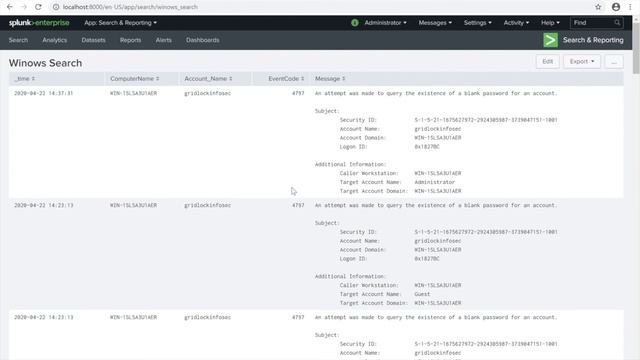Viewport: 640px width, 360px height.
Task: Go back with the browser back arrow
Action: [10, 7]
